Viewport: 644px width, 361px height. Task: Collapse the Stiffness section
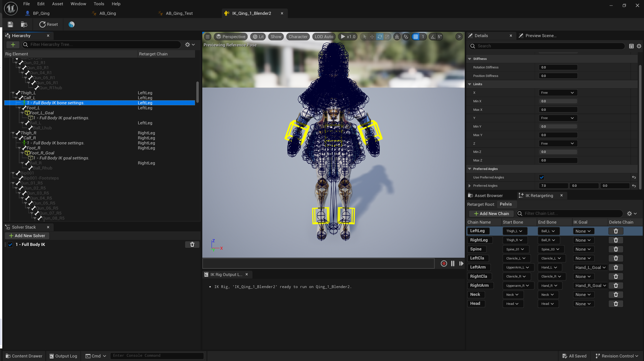click(x=470, y=59)
